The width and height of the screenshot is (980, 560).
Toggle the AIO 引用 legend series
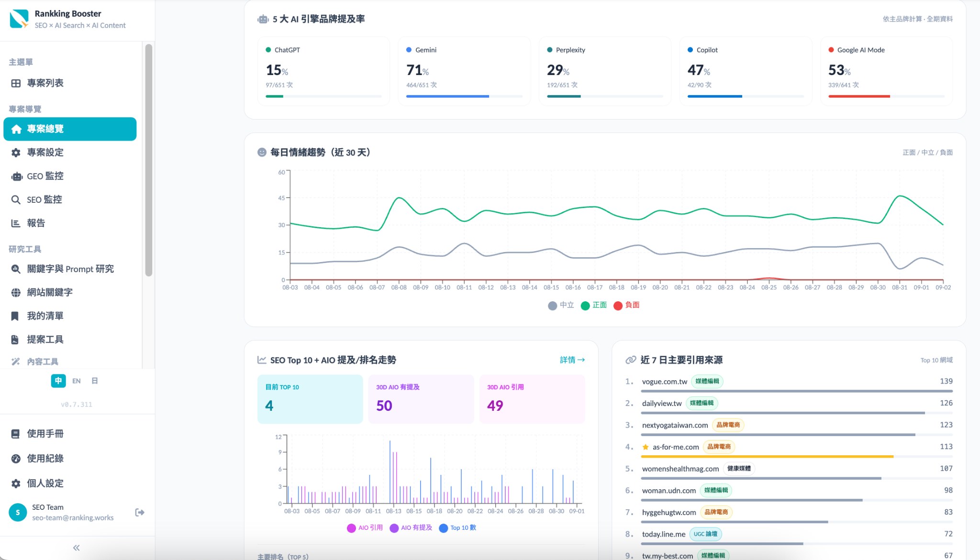point(365,528)
